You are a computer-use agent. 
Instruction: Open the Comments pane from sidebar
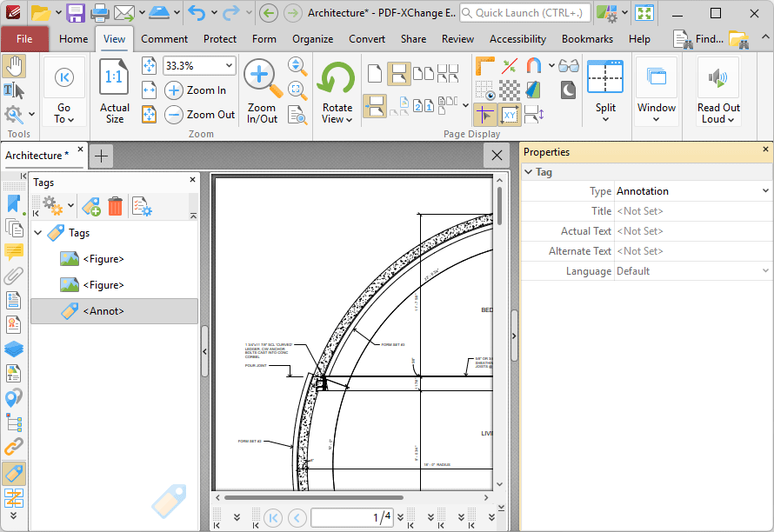(14, 252)
